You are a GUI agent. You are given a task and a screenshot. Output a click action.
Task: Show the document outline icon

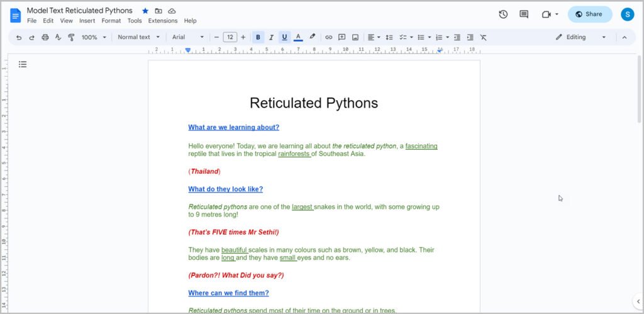(x=23, y=64)
